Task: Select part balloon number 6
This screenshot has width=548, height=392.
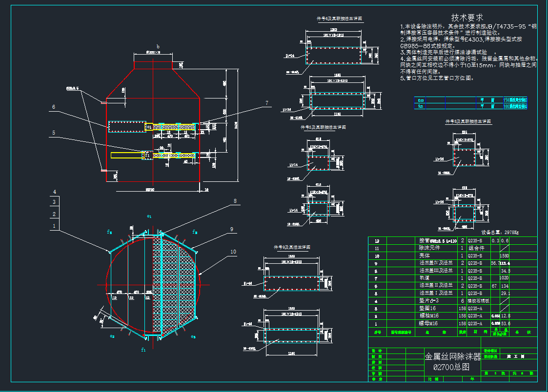Action: click(54, 107)
